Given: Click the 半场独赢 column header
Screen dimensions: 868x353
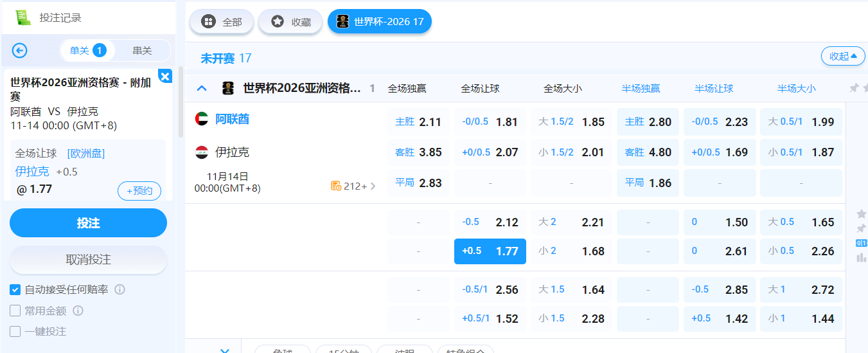Looking at the screenshot, I should [x=641, y=89].
